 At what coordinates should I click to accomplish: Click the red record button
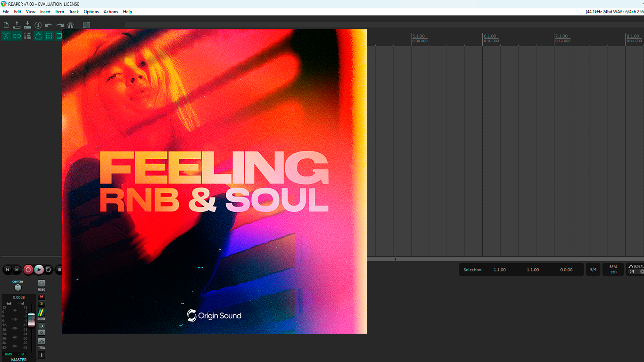tap(28, 270)
